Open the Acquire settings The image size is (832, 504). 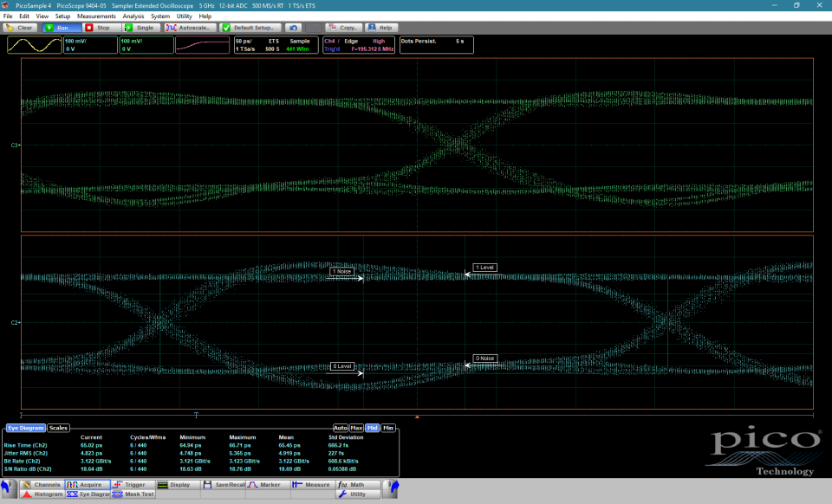pos(88,484)
